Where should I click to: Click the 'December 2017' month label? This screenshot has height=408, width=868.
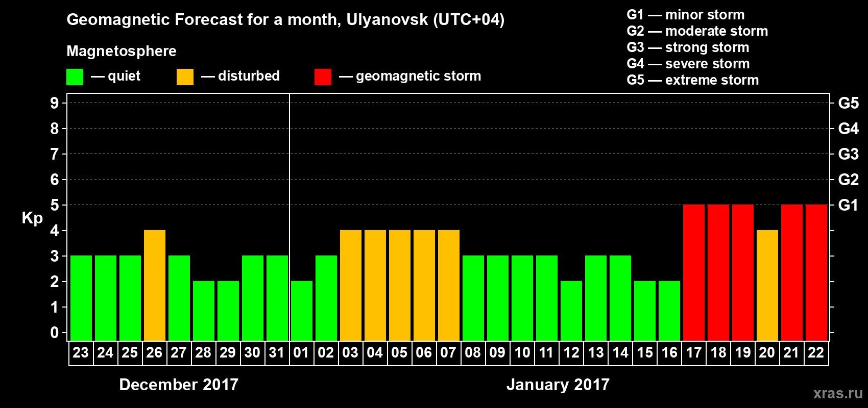coord(179,385)
